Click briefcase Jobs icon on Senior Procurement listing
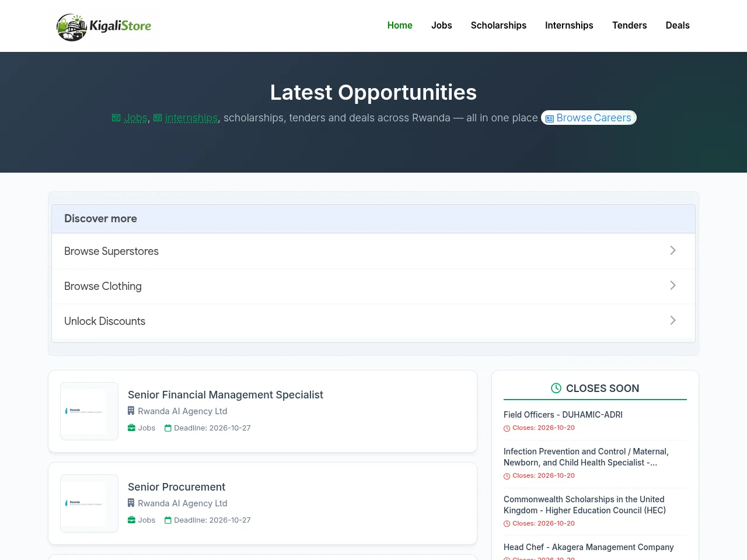Viewport: 747px width, 560px height. coord(131,520)
